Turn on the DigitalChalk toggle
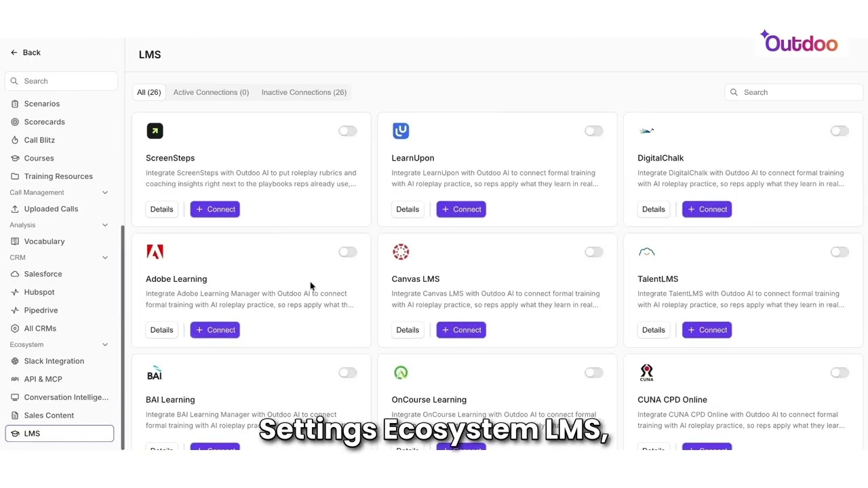Viewport: 868px width, 488px height. pyautogui.click(x=840, y=131)
